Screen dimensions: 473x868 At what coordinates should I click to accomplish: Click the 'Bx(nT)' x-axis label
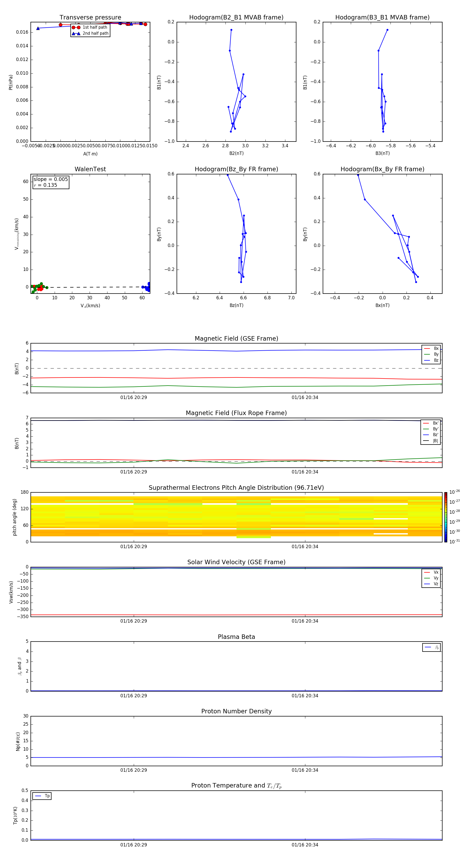pos(382,305)
